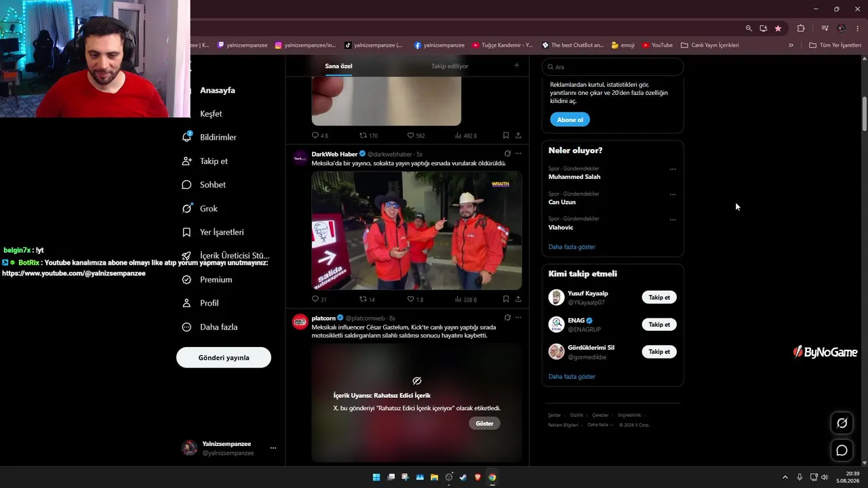Open the YouTube bookmark in bookmarks bar
Image resolution: width=868 pixels, height=488 pixels.
pos(657,45)
